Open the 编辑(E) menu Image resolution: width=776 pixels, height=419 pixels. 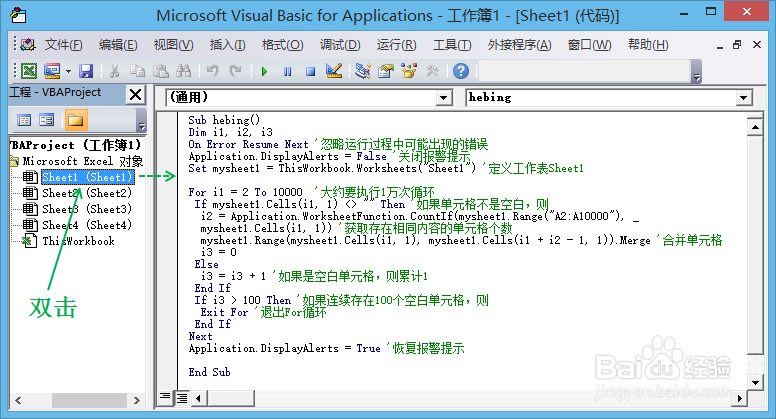tap(118, 45)
